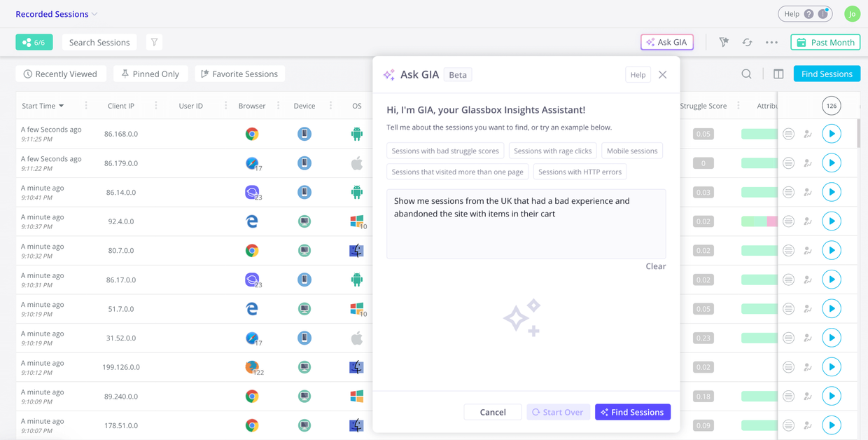Close the Ask GIA dialog
868x440 pixels.
[x=662, y=74]
